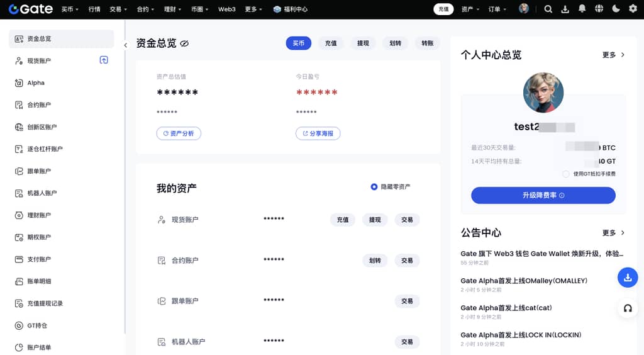Collapse the left sidebar with chevron
Screen dimensions: 644x355
point(125,45)
